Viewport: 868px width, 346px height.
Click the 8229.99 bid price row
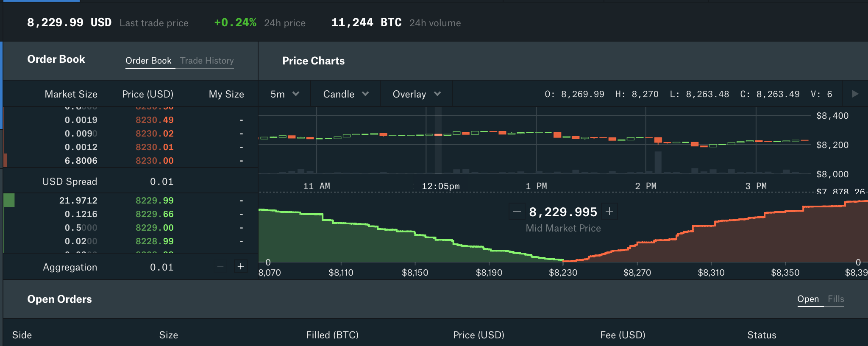point(154,201)
